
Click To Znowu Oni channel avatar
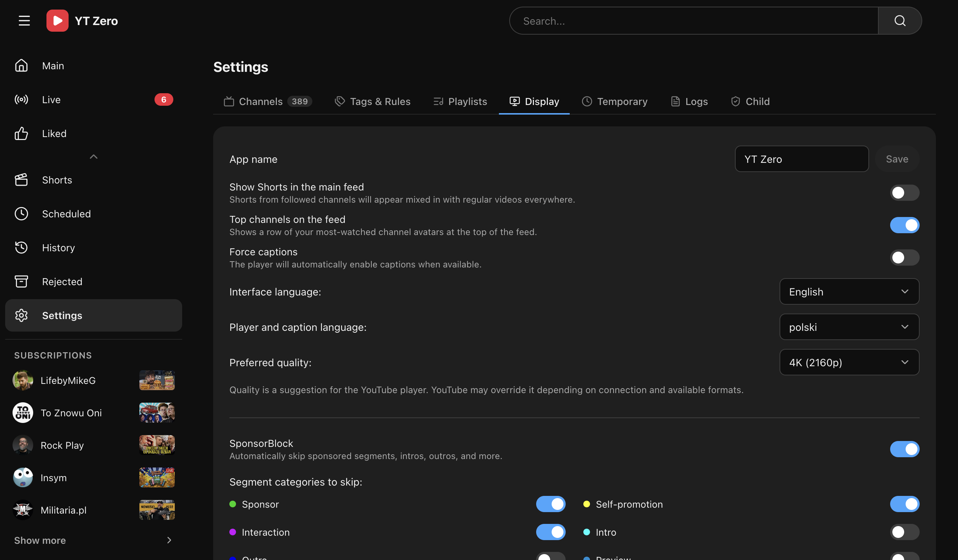(23, 413)
